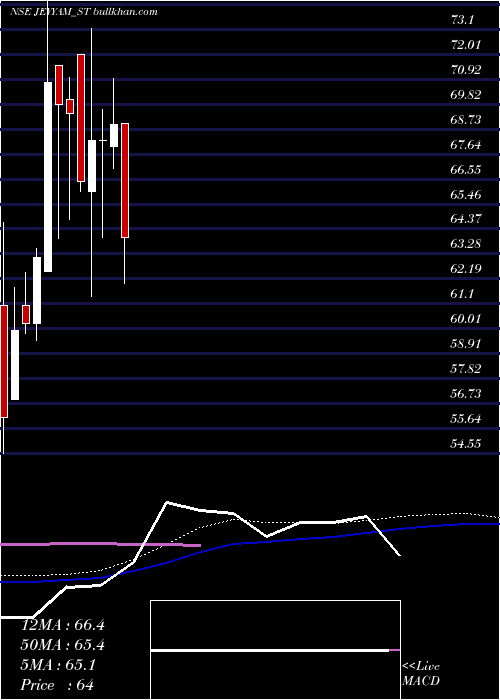The width and height of the screenshot is (500, 700).
Task: Click the 'Price : 64' readout
Action: [x=57, y=685]
